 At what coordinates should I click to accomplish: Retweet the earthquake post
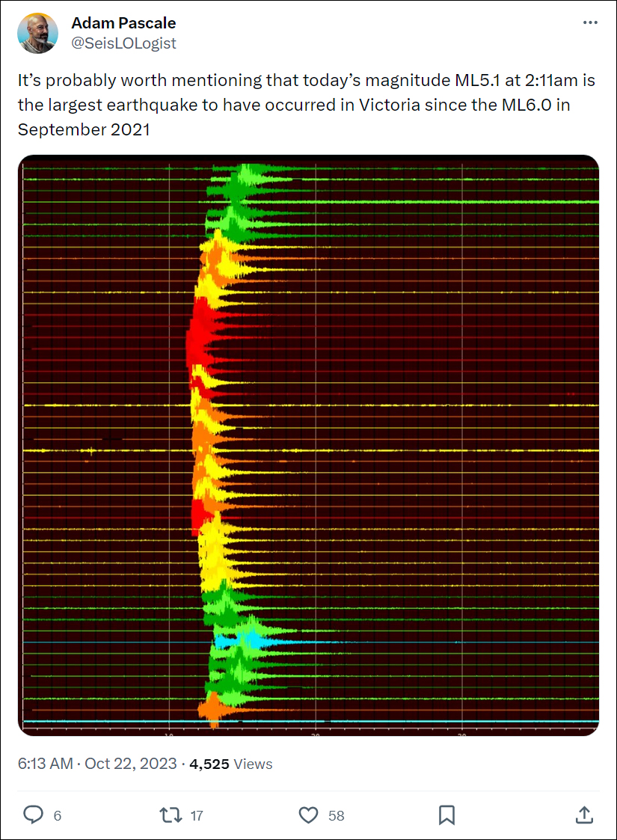[171, 815]
